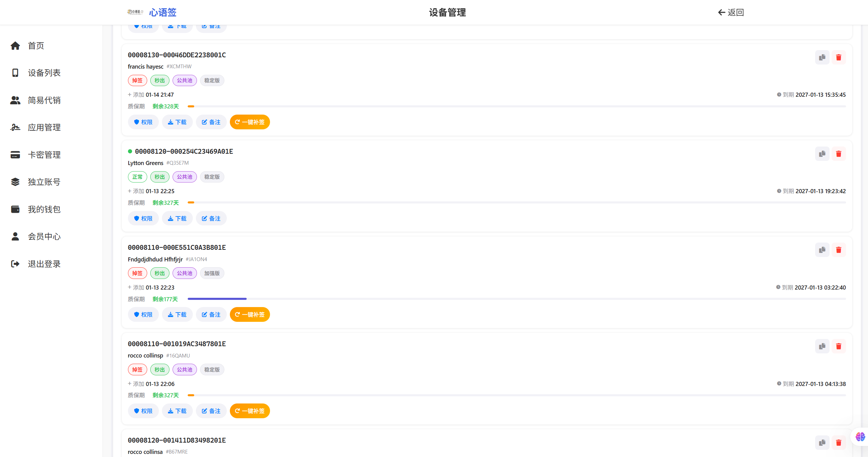Open 权限 for rocco collinsp device
Image resolution: width=868 pixels, height=457 pixels.
tap(143, 411)
